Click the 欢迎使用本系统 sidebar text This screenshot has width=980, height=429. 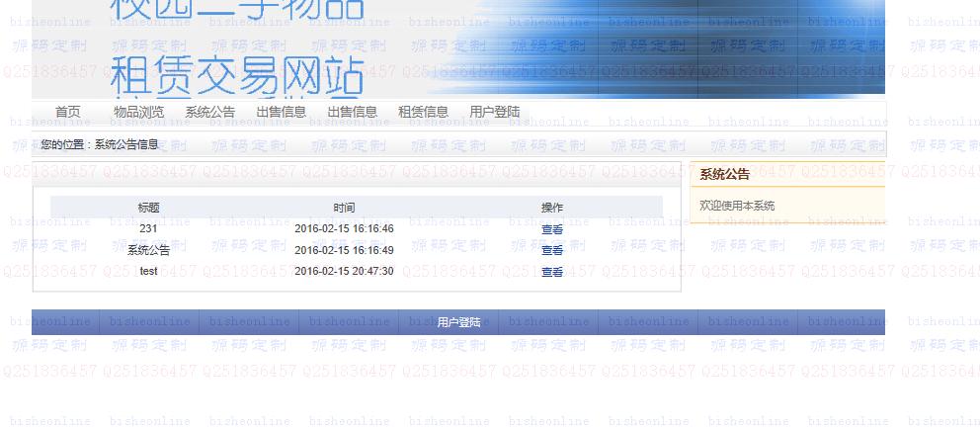(737, 206)
